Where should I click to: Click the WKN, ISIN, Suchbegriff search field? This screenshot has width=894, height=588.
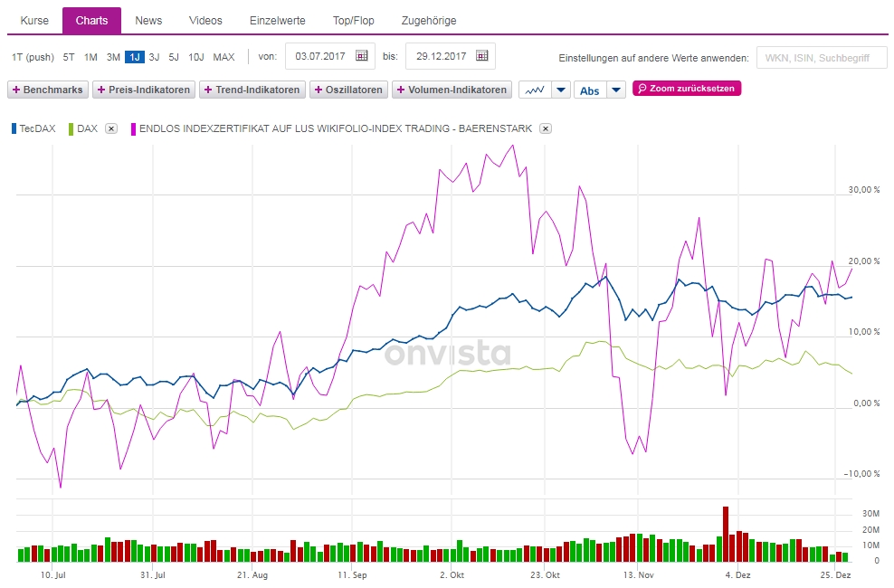click(822, 56)
